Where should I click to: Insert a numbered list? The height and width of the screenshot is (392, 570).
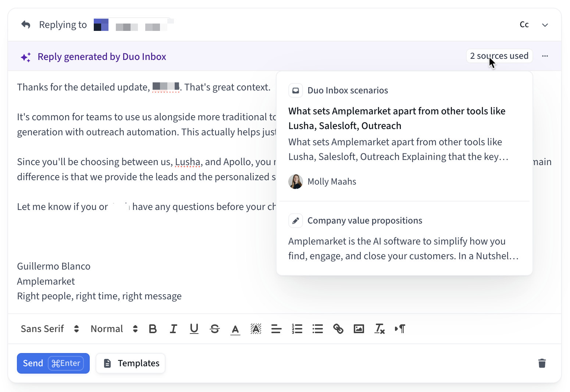click(x=297, y=329)
